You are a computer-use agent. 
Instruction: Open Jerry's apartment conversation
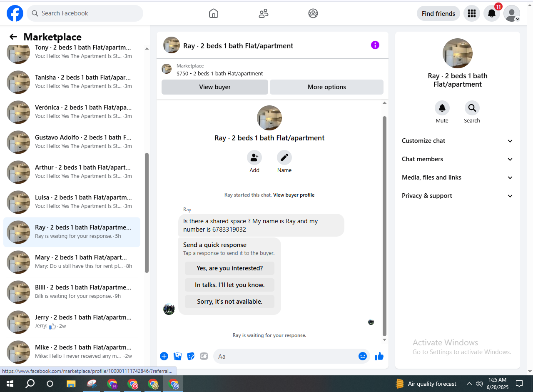(72, 322)
